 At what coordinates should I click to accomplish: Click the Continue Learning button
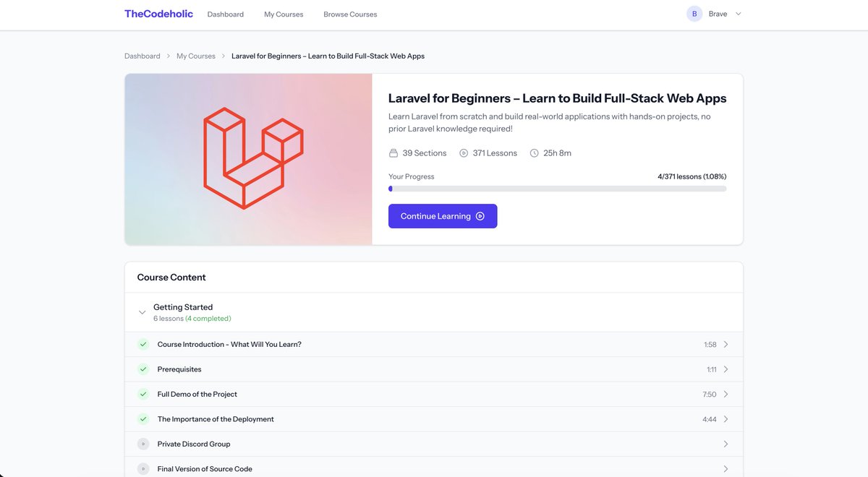443,216
